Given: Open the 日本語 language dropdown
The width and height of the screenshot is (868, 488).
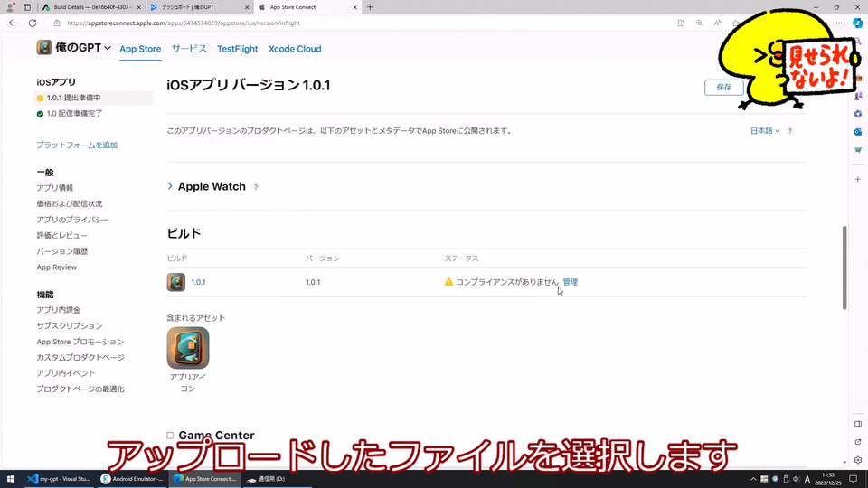Looking at the screenshot, I should (765, 130).
